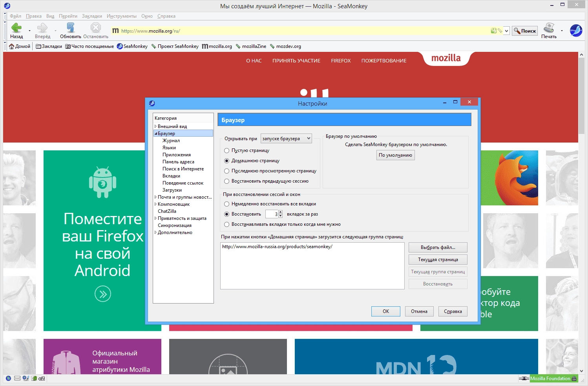Select Вкладки in the category tree
The width and height of the screenshot is (588, 386).
click(171, 176)
